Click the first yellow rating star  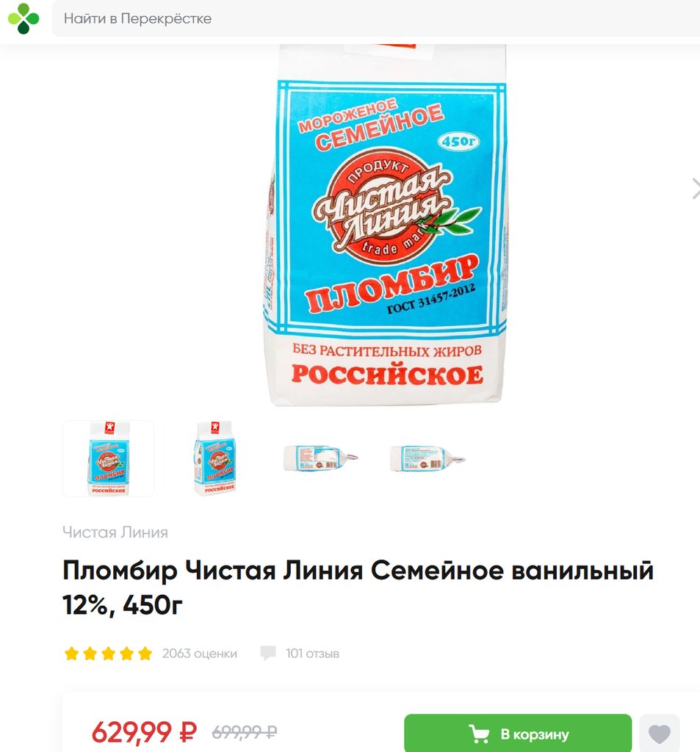(x=71, y=653)
